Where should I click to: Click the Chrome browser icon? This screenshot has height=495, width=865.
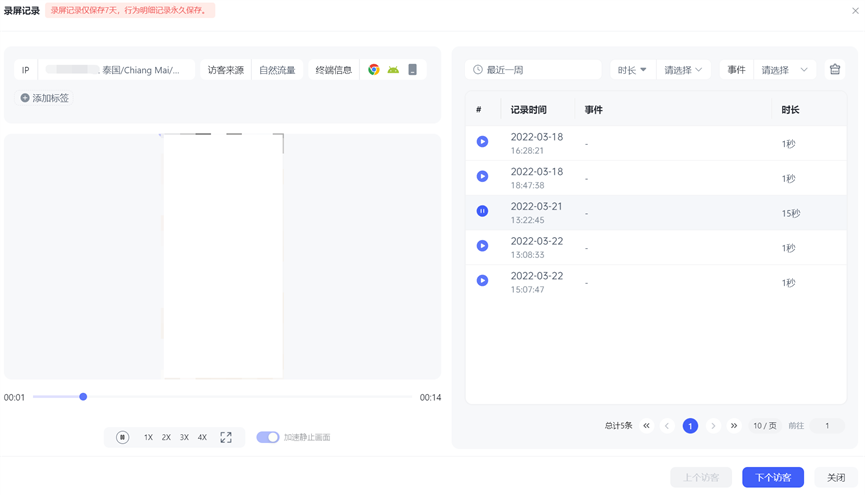pyautogui.click(x=374, y=70)
